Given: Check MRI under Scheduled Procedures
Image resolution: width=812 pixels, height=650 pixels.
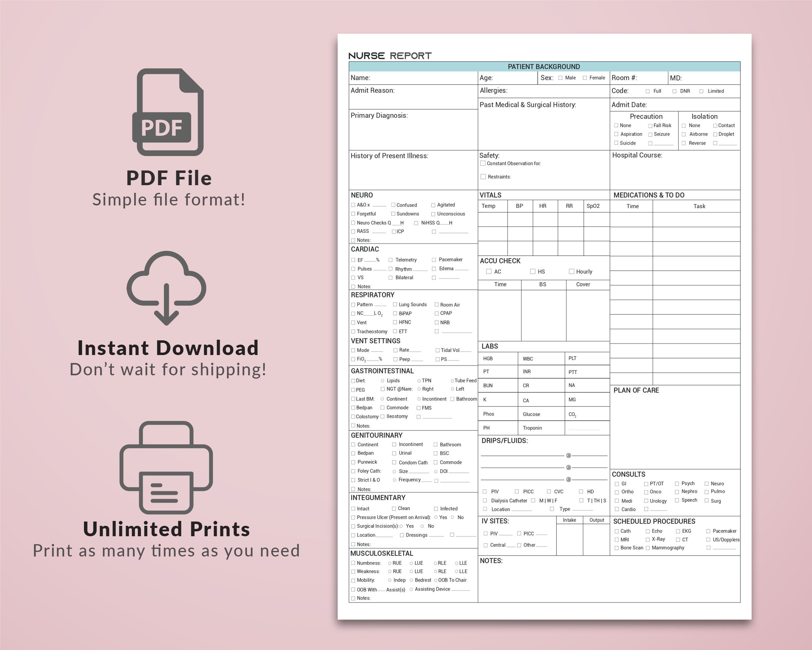Looking at the screenshot, I should coord(617,539).
